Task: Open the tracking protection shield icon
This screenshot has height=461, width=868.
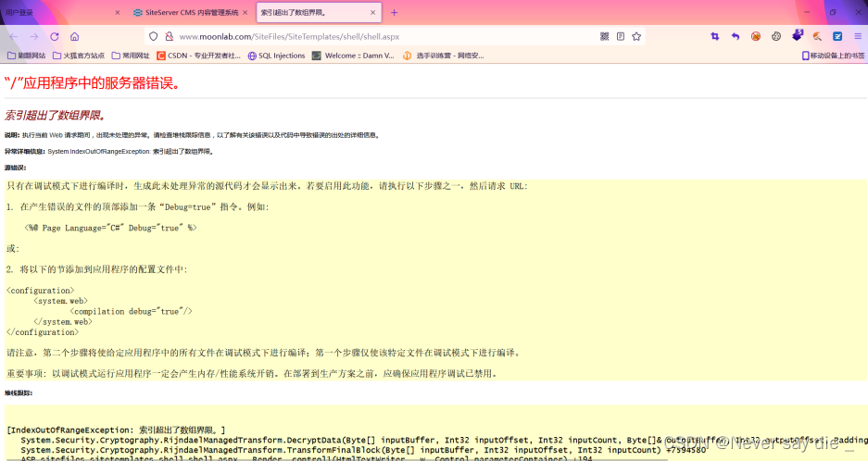Action: pyautogui.click(x=154, y=36)
